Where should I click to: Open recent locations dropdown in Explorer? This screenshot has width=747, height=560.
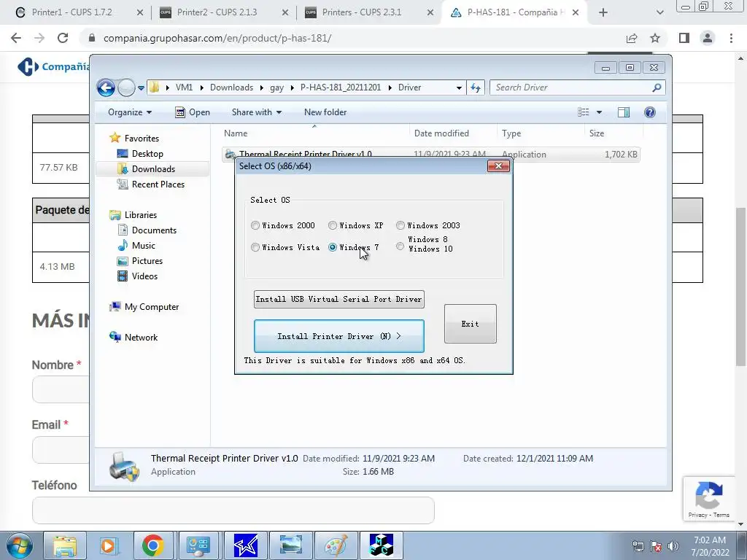click(x=141, y=87)
